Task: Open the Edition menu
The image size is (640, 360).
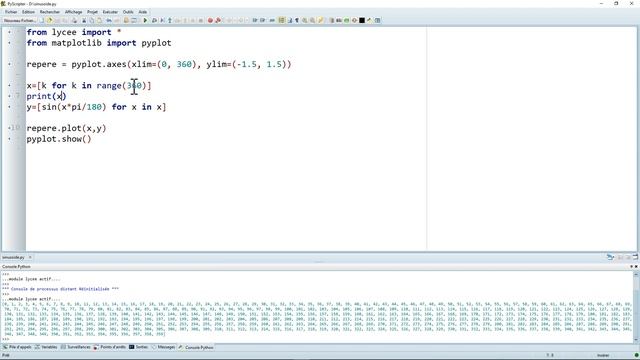Action: 28,12
